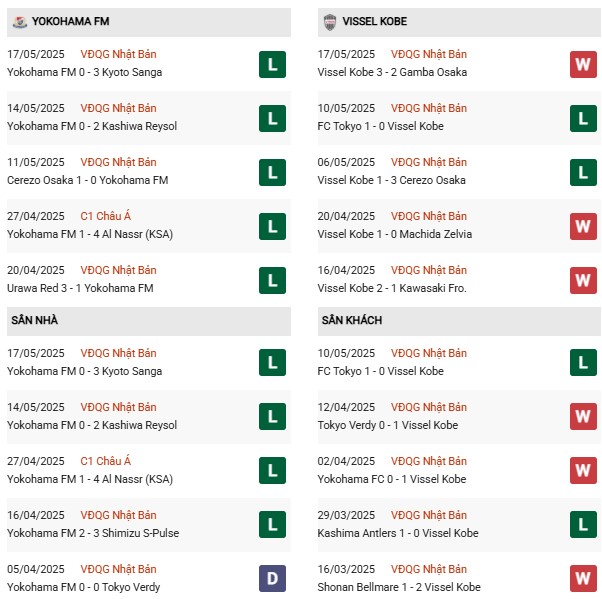The width and height of the screenshot is (602, 599).
Task: Click the D badge for Yokohama FM vs Tokyo Verdy
Action: coord(272,578)
